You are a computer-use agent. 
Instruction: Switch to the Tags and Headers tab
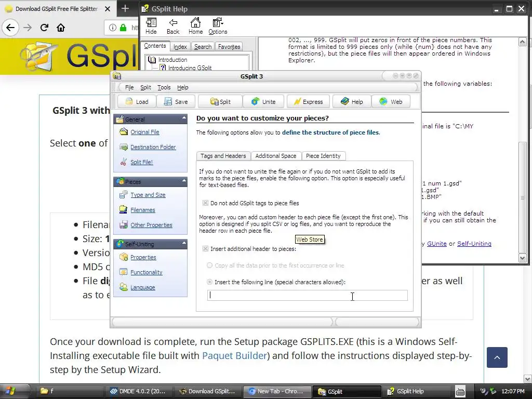223,156
